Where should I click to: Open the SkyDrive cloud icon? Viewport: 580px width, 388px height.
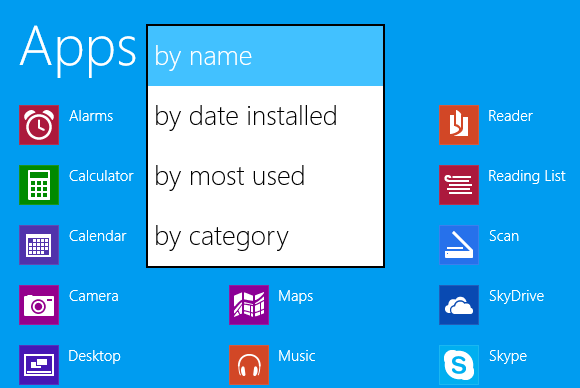(x=459, y=305)
